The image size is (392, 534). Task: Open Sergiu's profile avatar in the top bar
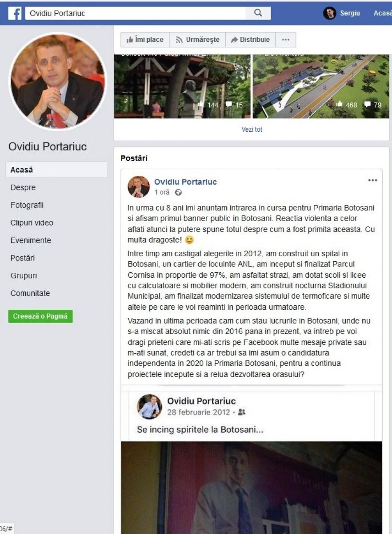(x=329, y=13)
